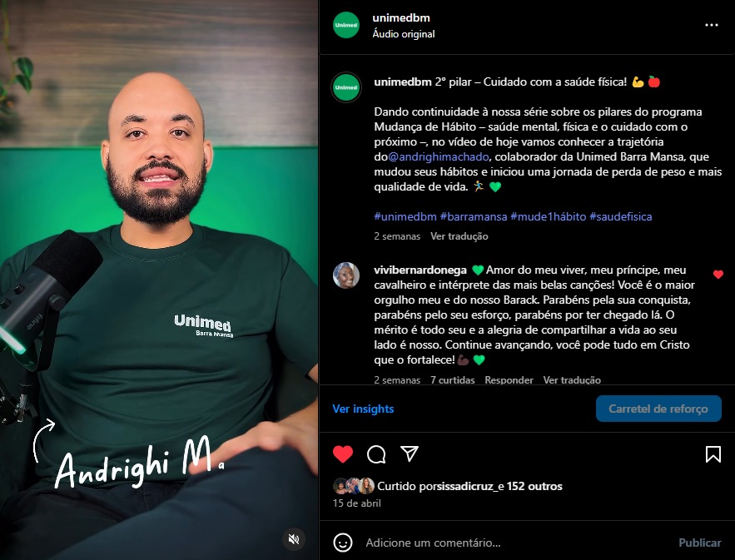Focus the Adicione um comentário field

[x=515, y=543]
